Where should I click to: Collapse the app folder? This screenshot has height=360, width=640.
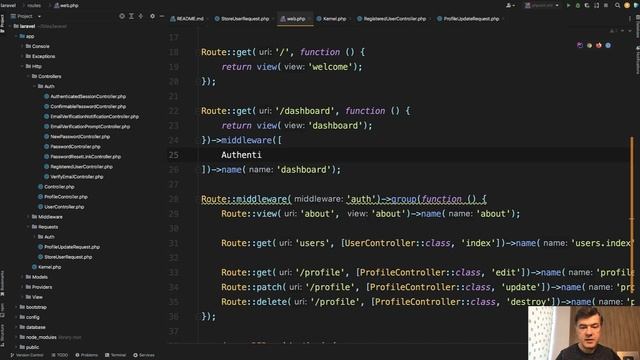tap(16, 36)
